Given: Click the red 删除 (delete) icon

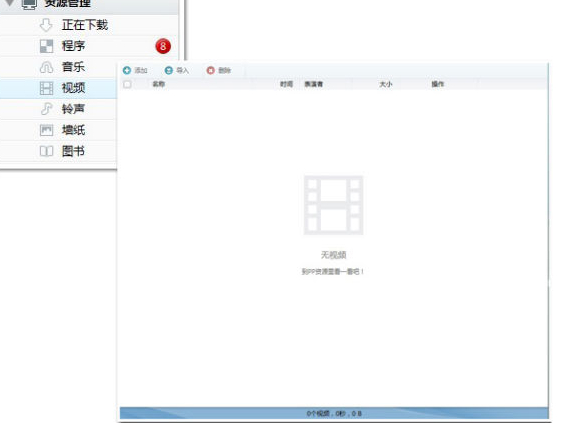Looking at the screenshot, I should pyautogui.click(x=210, y=70).
